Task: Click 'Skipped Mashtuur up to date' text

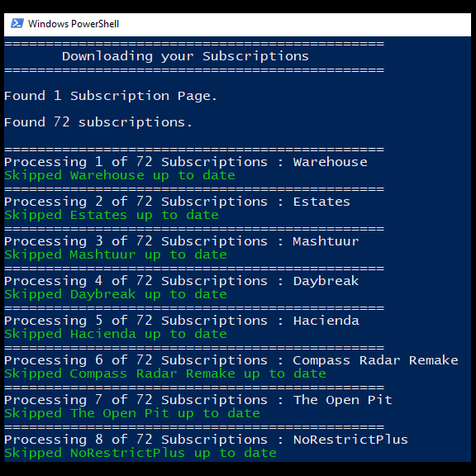Action: pos(116,255)
